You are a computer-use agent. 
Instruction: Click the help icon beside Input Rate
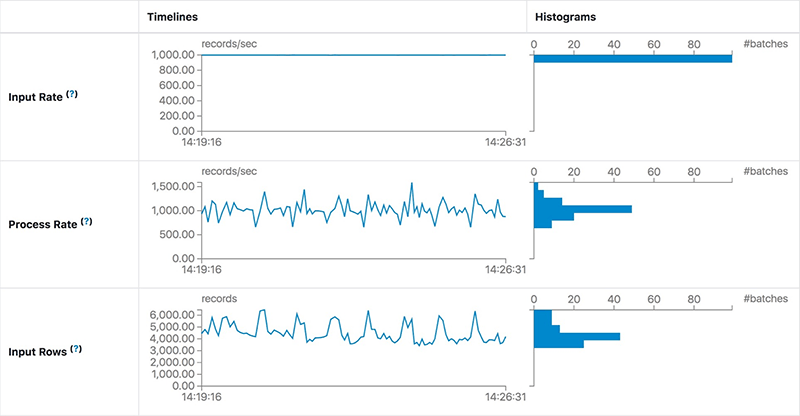click(72, 95)
